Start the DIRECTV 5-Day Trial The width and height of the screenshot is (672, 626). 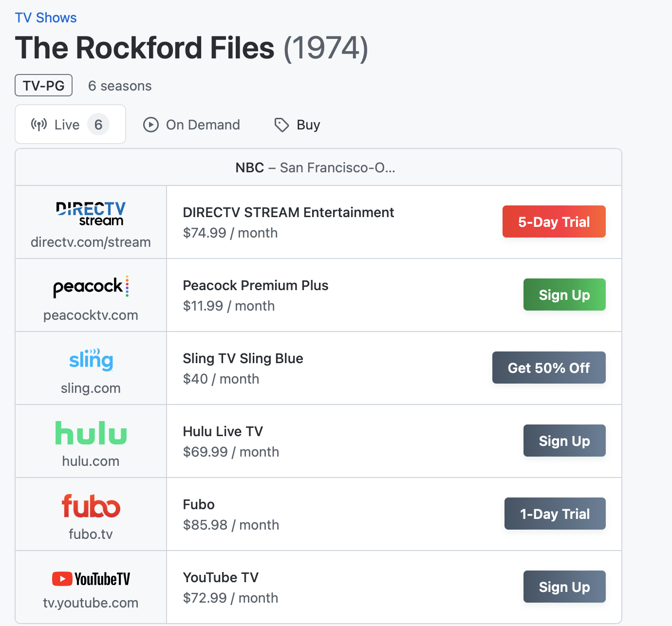pos(554,221)
